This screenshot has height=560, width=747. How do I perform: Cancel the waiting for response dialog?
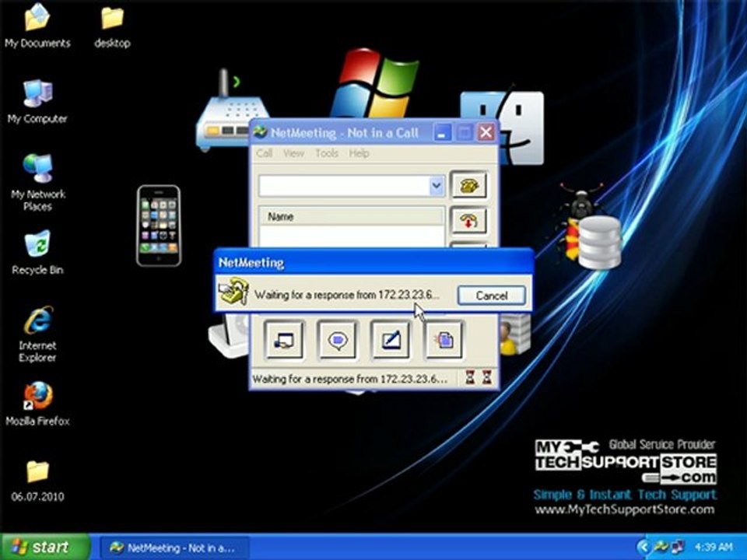492,296
